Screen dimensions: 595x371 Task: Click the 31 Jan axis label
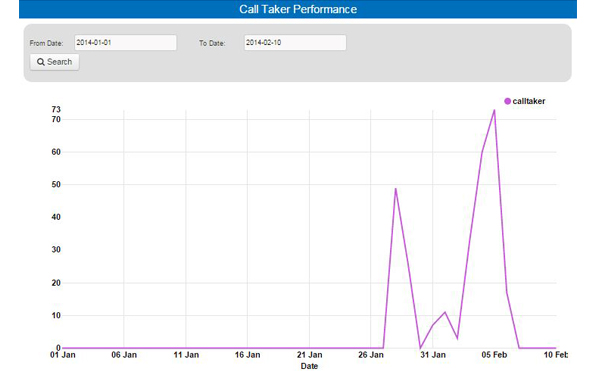click(433, 355)
